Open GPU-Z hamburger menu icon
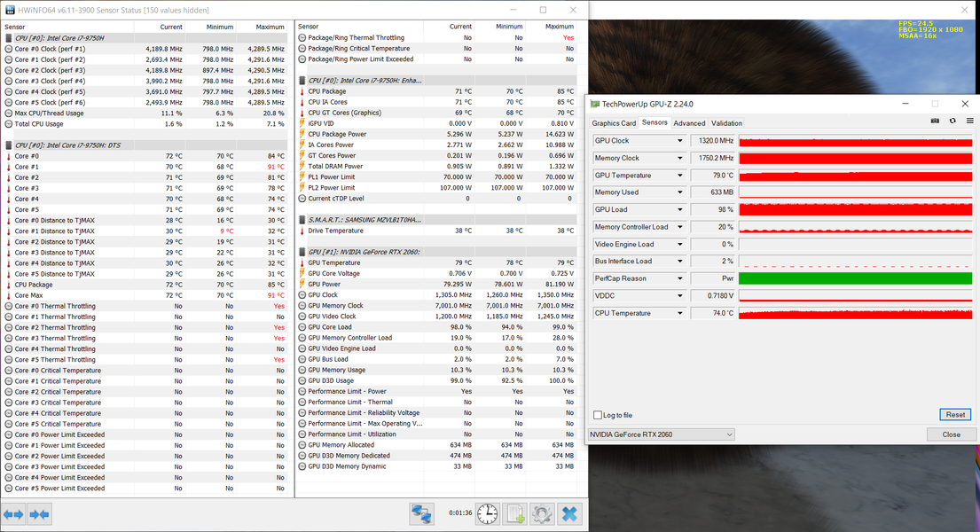This screenshot has height=532, width=980. click(x=970, y=121)
